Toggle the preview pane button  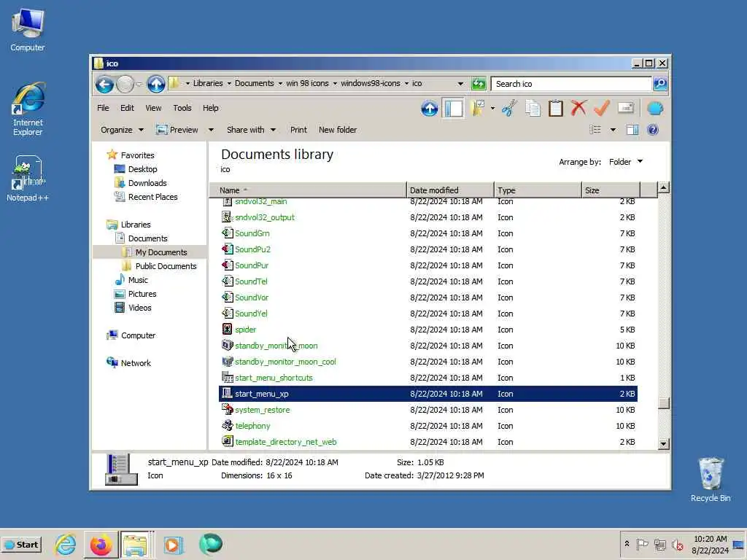pyautogui.click(x=632, y=130)
